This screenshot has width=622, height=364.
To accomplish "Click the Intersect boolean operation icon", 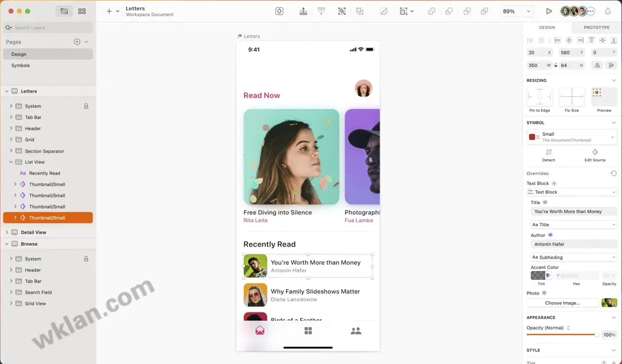I will pyautogui.click(x=467, y=11).
